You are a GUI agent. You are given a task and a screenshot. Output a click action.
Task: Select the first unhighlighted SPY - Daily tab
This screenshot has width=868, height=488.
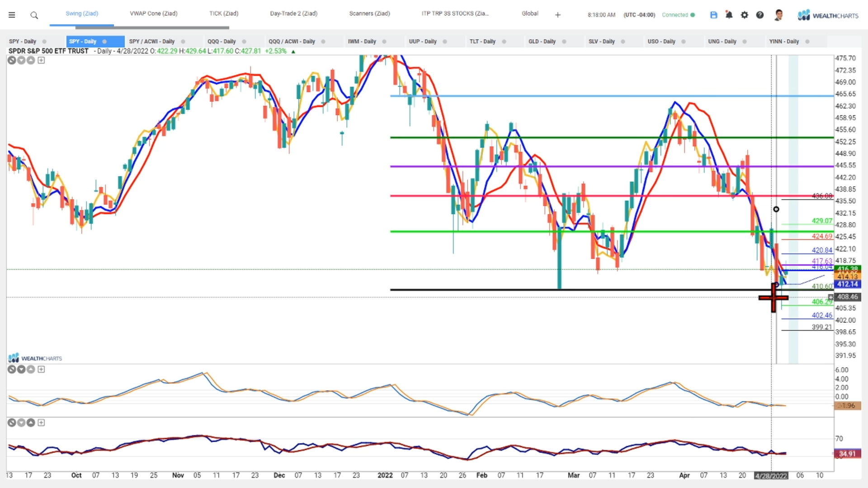point(23,42)
